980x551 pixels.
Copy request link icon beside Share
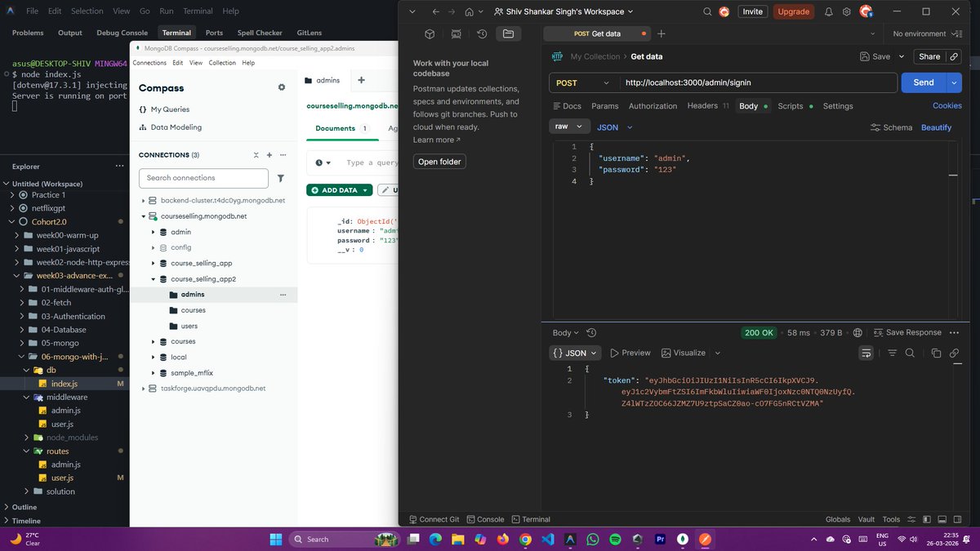[954, 56]
